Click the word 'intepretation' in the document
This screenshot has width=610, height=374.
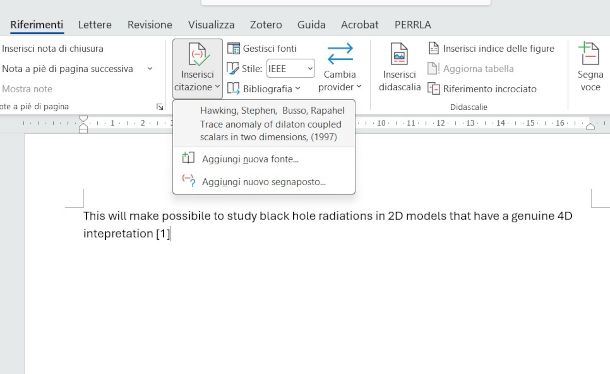[x=118, y=234]
